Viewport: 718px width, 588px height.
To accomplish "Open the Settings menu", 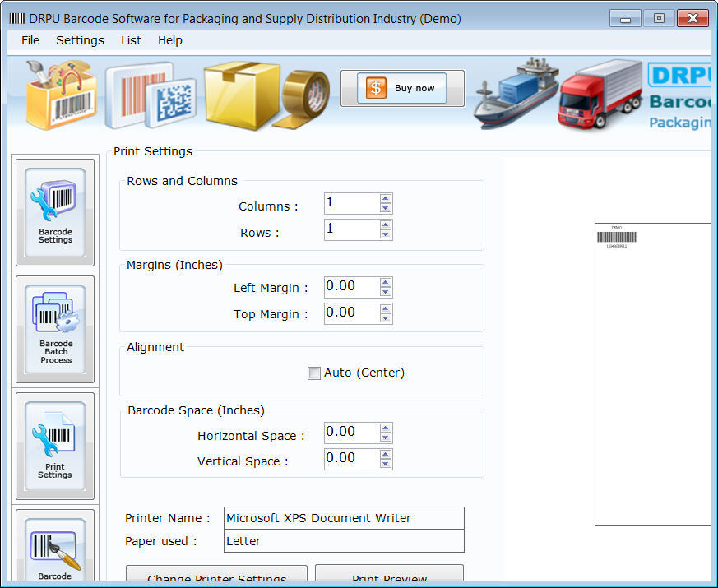I will pyautogui.click(x=80, y=40).
